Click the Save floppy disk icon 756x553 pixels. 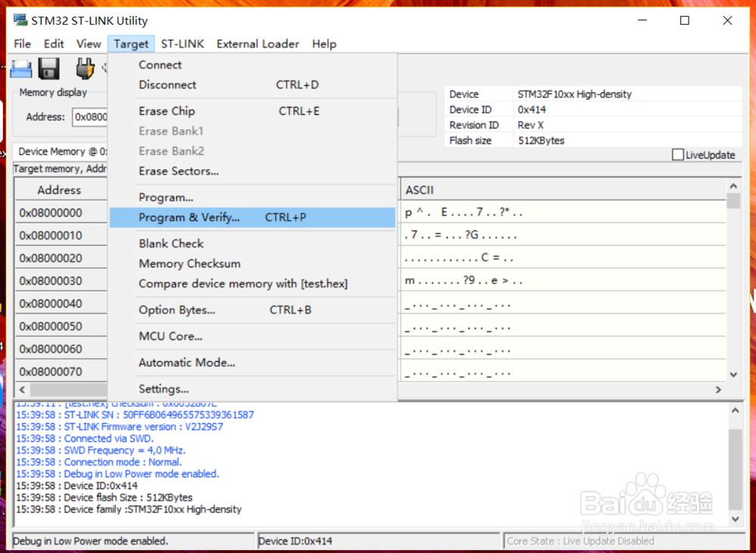tap(48, 69)
